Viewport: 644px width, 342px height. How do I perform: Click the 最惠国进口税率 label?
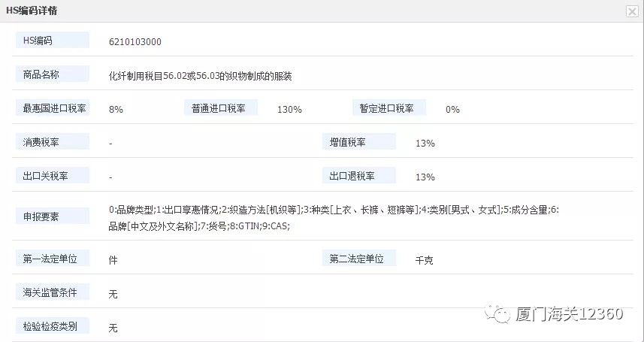[52, 108]
